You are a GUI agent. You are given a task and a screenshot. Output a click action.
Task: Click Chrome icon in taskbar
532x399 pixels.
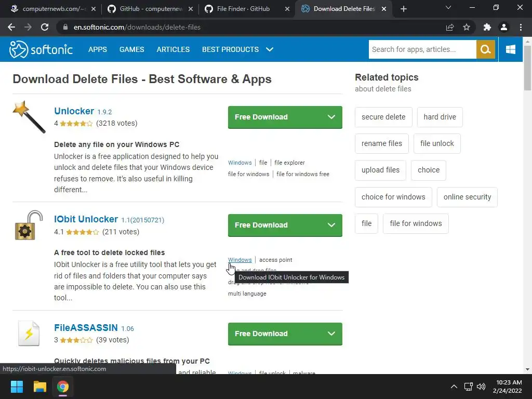point(63,387)
